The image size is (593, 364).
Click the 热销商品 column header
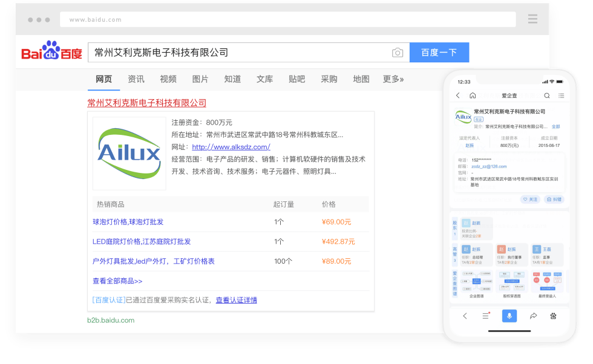[110, 204]
